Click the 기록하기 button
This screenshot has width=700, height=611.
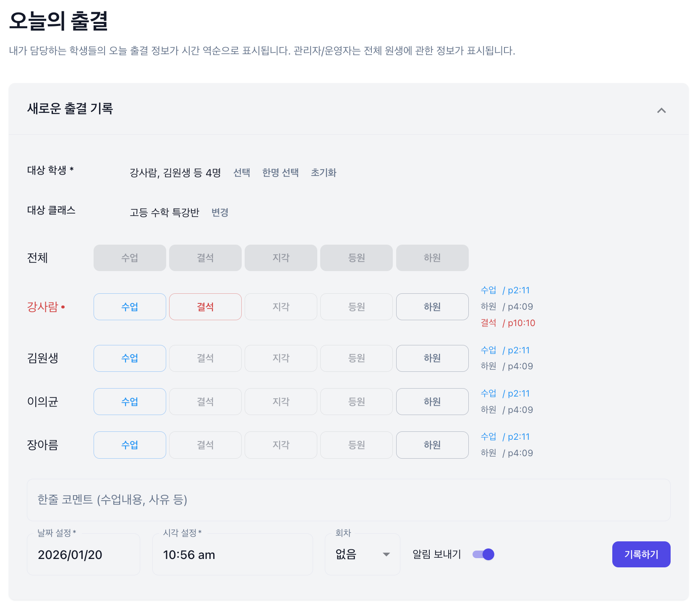pos(641,554)
